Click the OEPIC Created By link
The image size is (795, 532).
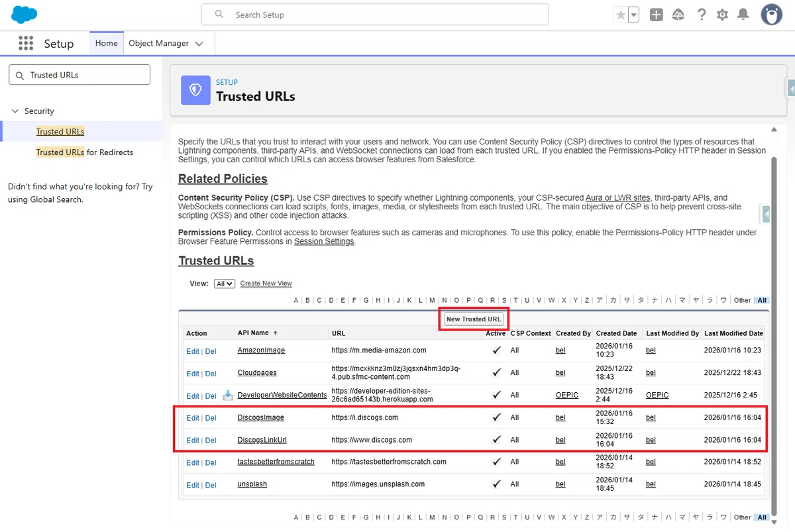coord(567,395)
